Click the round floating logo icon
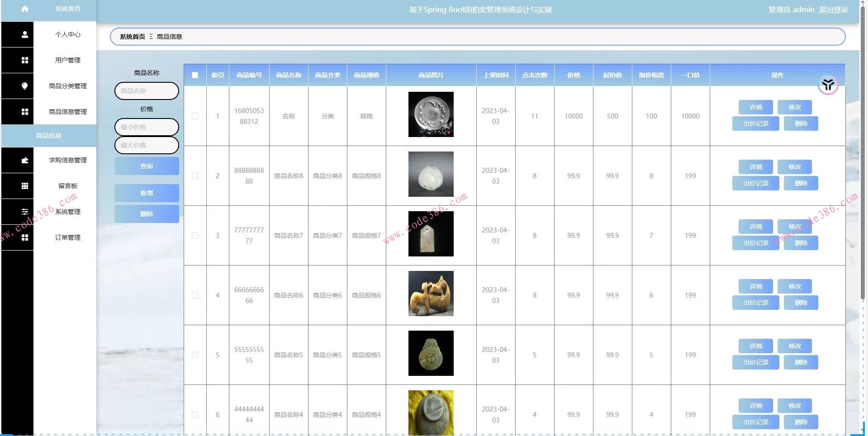 tap(828, 85)
